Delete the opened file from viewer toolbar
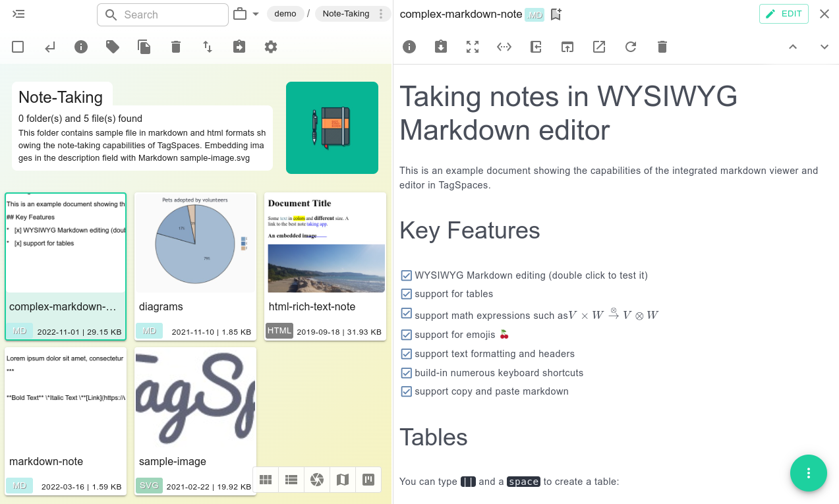 pyautogui.click(x=662, y=47)
